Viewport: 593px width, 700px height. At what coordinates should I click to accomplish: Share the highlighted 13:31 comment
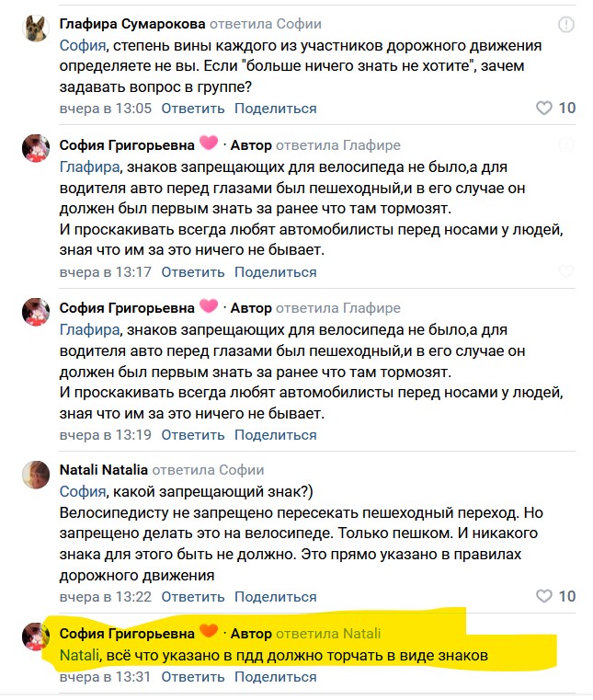pos(275,677)
